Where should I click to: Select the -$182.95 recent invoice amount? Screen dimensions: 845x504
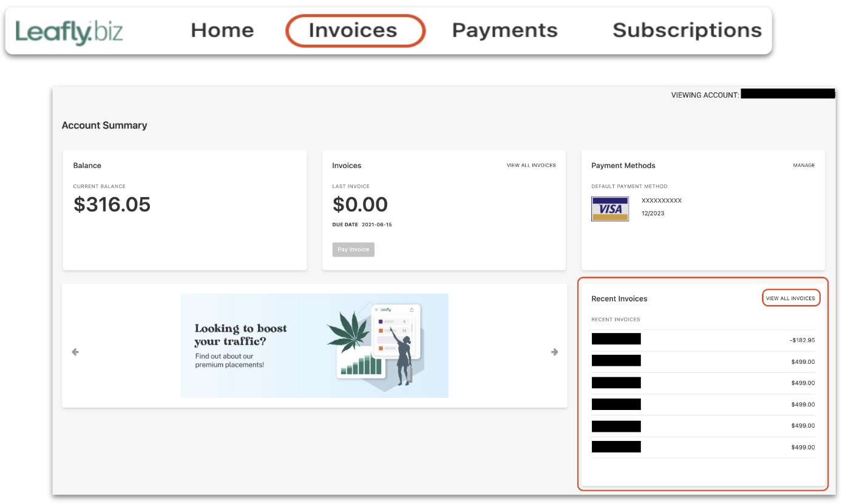tap(802, 340)
